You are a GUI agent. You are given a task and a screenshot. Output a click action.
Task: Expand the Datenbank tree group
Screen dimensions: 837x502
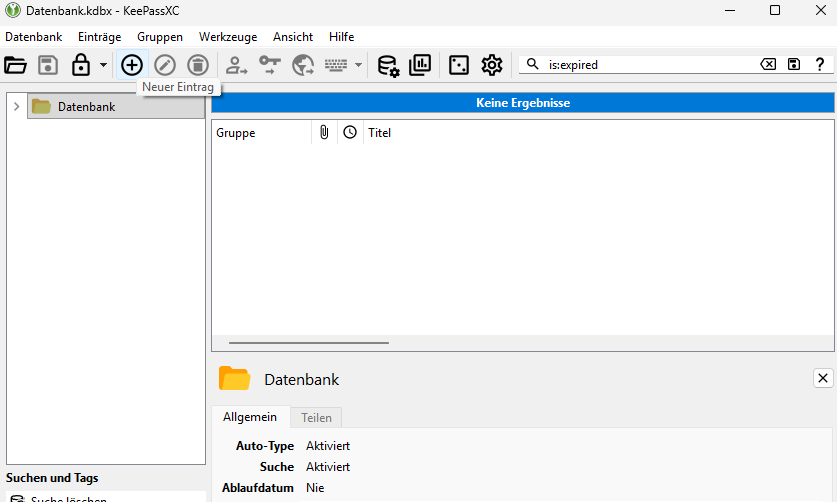click(17, 106)
